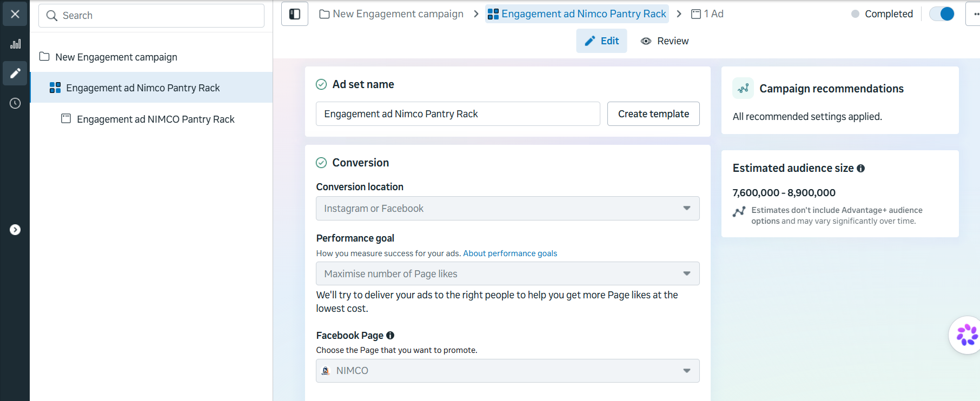Click the Ad set name checkmark icon
This screenshot has width=980, height=401.
[x=321, y=84]
